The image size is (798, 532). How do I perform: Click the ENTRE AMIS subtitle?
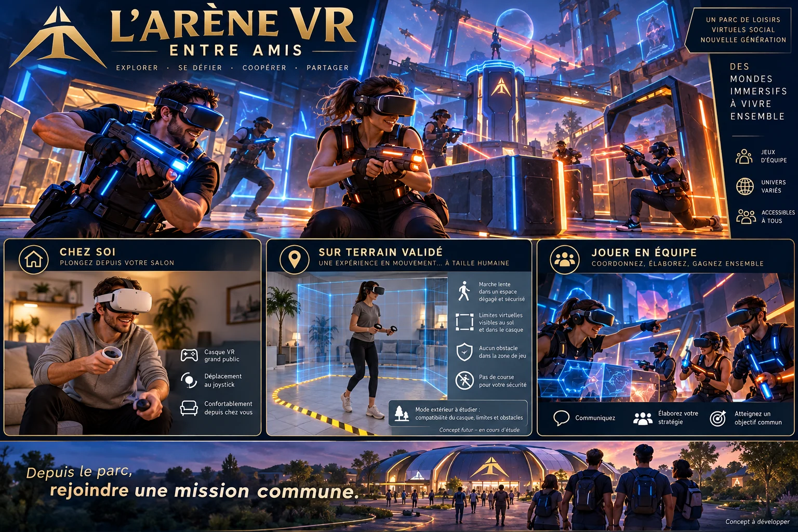click(x=236, y=50)
